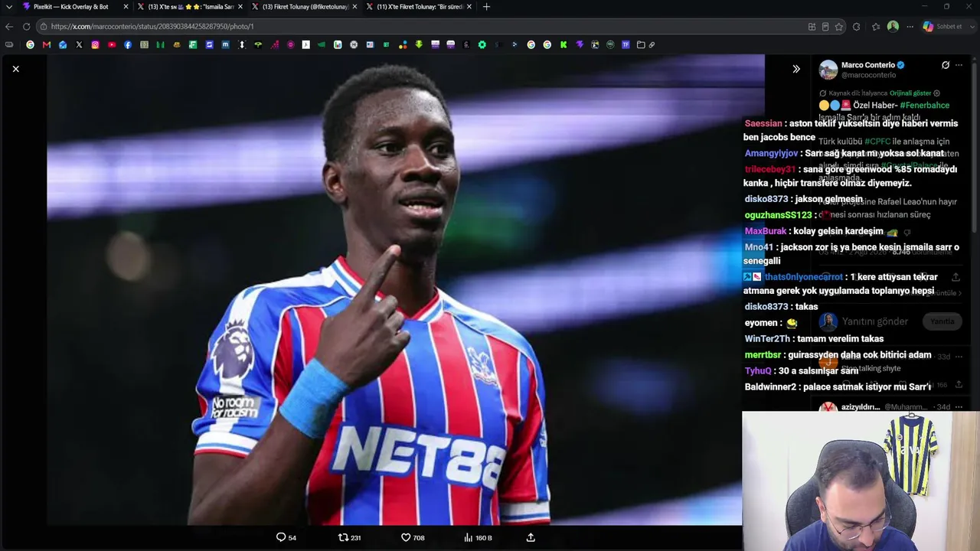Click Marco Conterio's avatar
Viewport: 980px width, 551px height.
(x=828, y=70)
